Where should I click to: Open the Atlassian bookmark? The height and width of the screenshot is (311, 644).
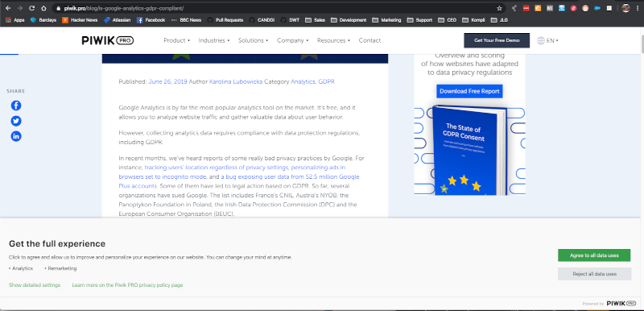[x=118, y=19]
